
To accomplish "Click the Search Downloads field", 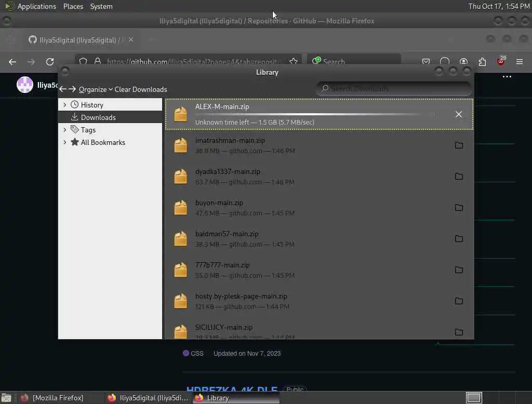I will [394, 88].
